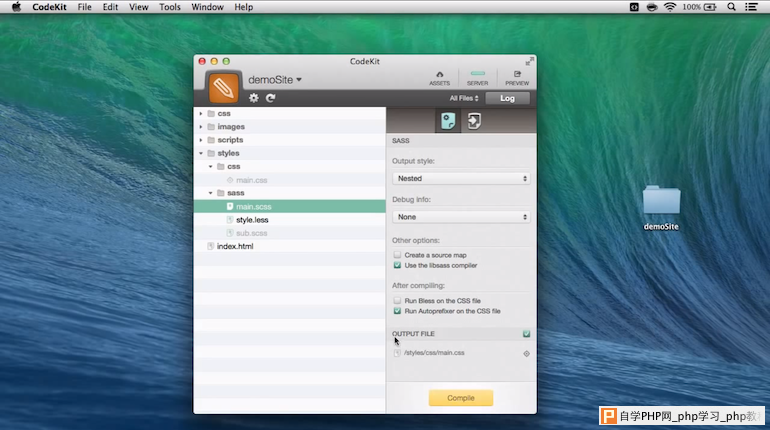770x430 pixels.
Task: Click the /styles/css/main.css output path
Action: 434,353
